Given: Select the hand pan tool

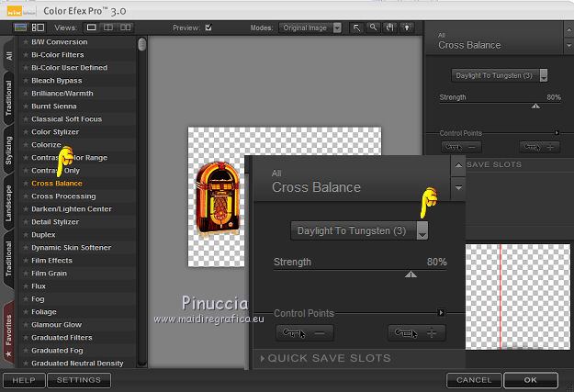Looking at the screenshot, I should click(x=388, y=28).
